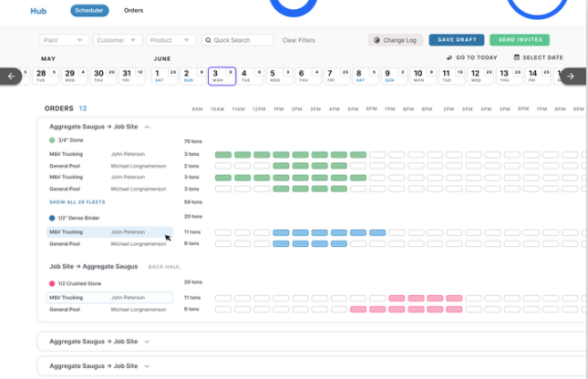The image size is (588, 379).
Task: Select June 1 Saturday in date strip
Action: tap(165, 77)
